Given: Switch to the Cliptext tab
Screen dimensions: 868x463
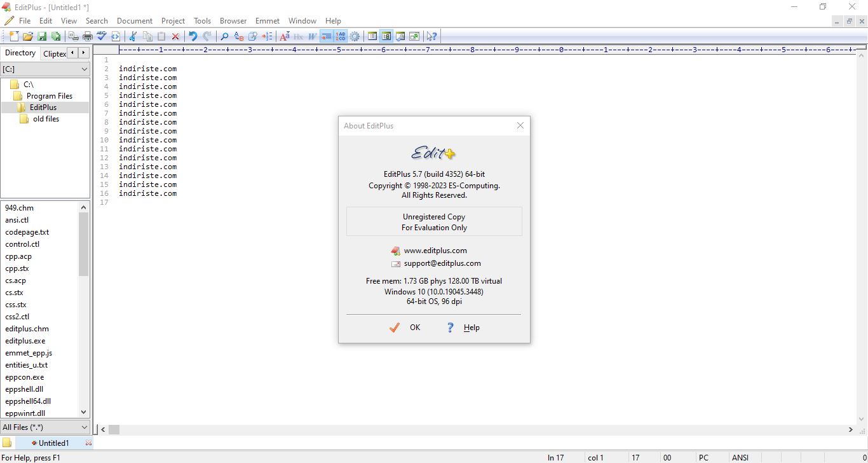Looking at the screenshot, I should pyautogui.click(x=54, y=53).
